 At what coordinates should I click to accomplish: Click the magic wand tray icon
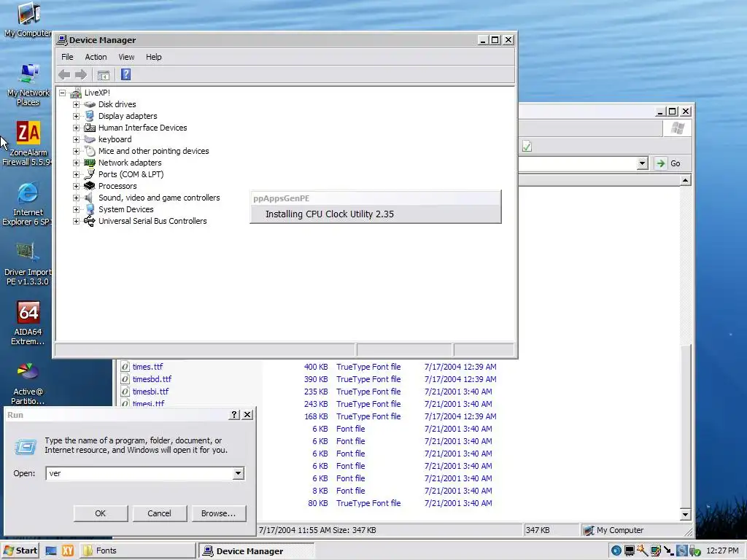[642, 551]
